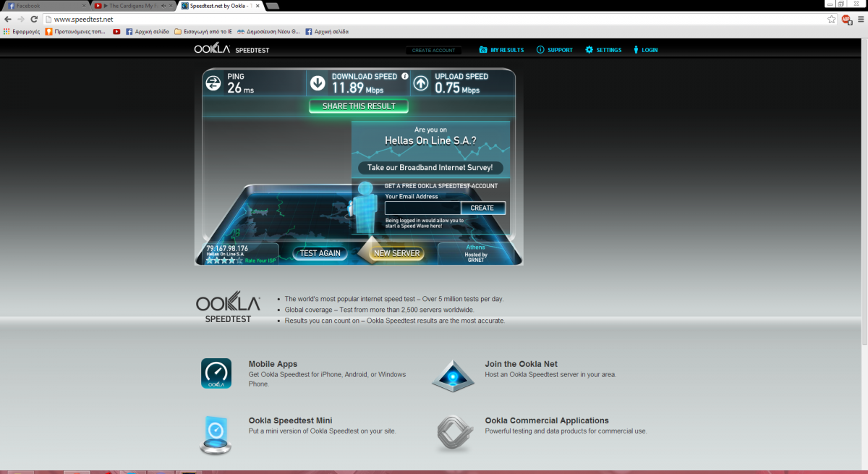Image resolution: width=868 pixels, height=474 pixels.
Task: Click Take our Broadband Internet Survey
Action: (430, 167)
